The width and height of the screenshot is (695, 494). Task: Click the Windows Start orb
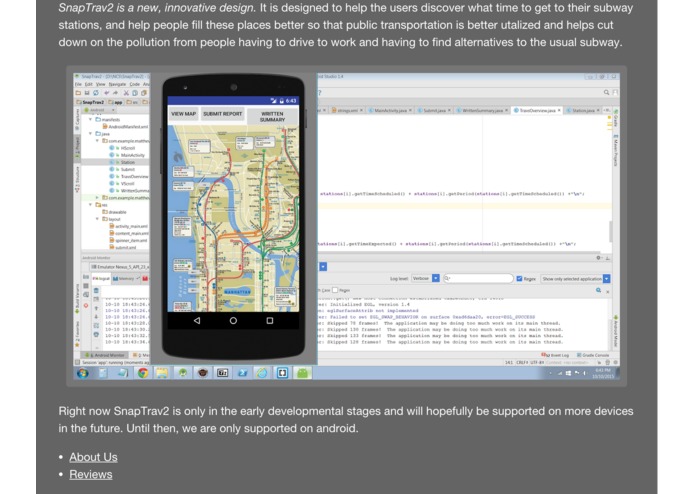click(x=83, y=373)
